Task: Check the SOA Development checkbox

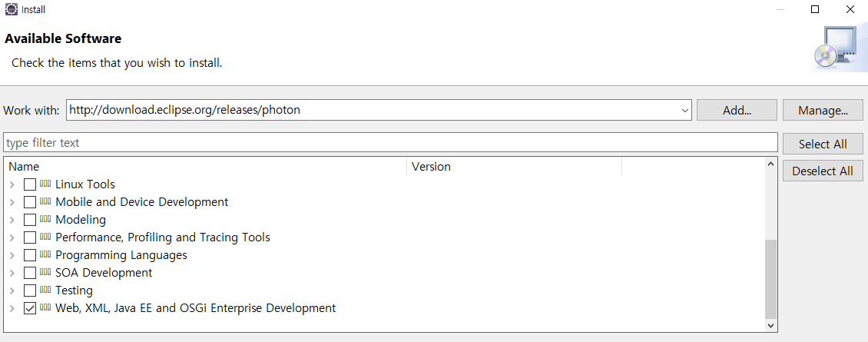Action: pos(30,274)
